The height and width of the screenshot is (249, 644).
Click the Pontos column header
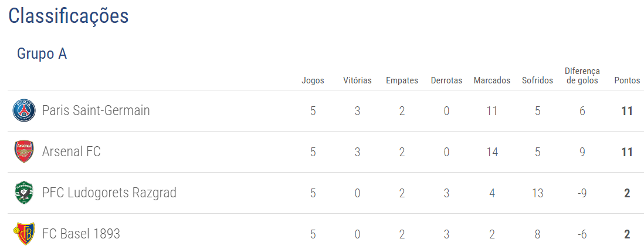pos(627,80)
